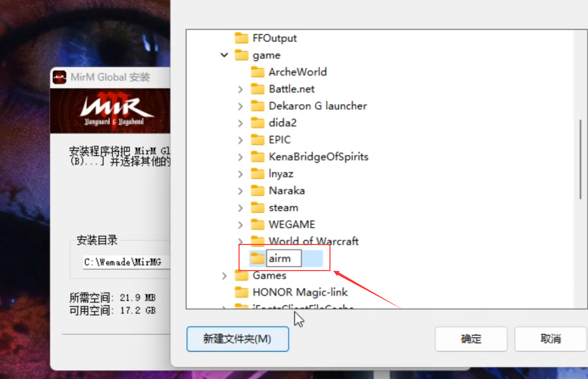
Task: Click the install path field in MirM installer
Action: tap(127, 262)
